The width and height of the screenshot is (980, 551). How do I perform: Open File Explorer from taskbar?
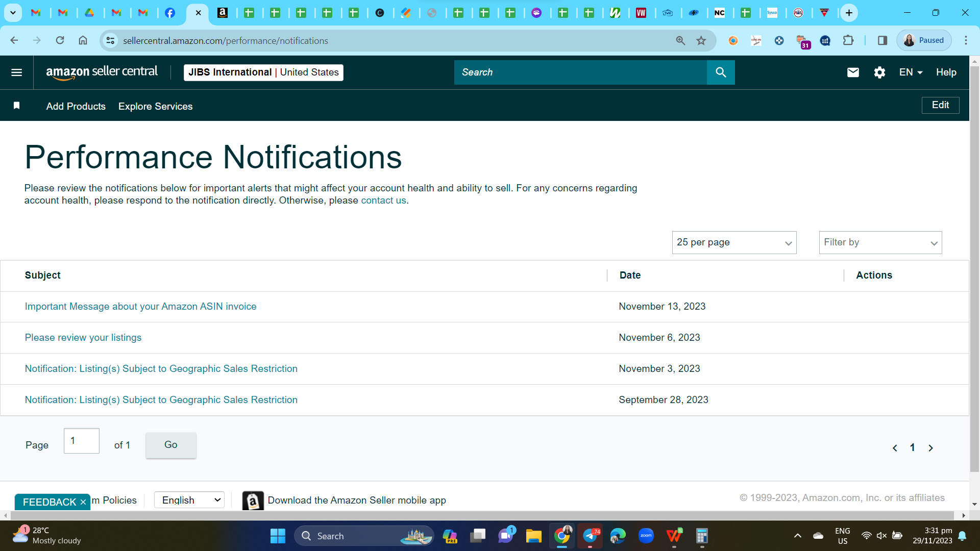tap(533, 536)
